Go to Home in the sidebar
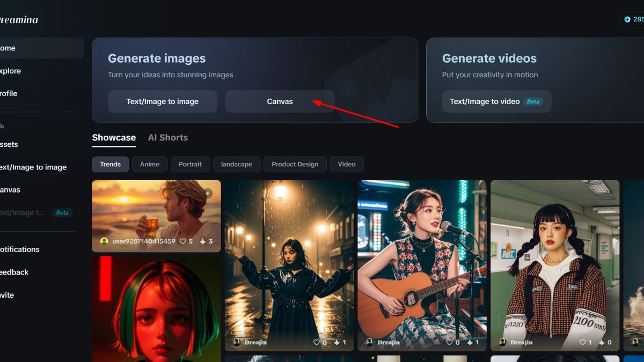644x362 pixels. (x=41, y=48)
